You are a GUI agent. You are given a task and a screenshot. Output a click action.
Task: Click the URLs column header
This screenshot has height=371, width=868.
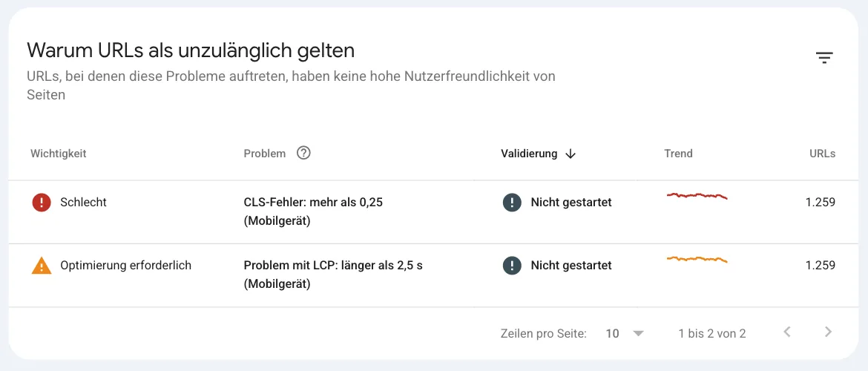coord(822,154)
